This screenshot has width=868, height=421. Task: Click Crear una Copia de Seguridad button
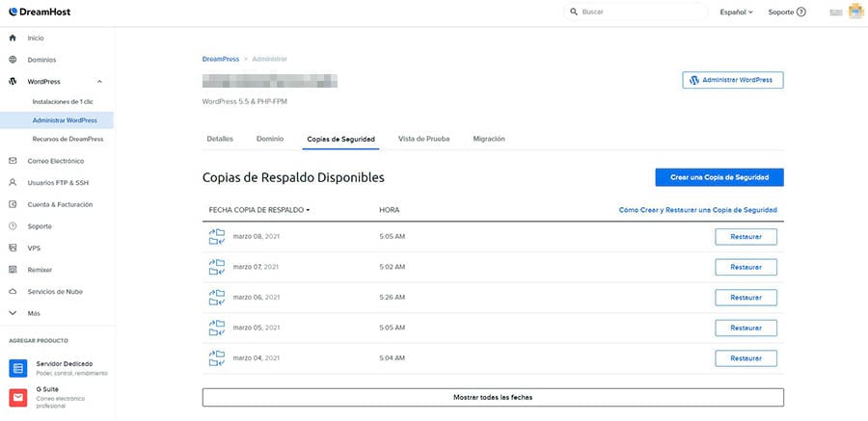coord(719,177)
